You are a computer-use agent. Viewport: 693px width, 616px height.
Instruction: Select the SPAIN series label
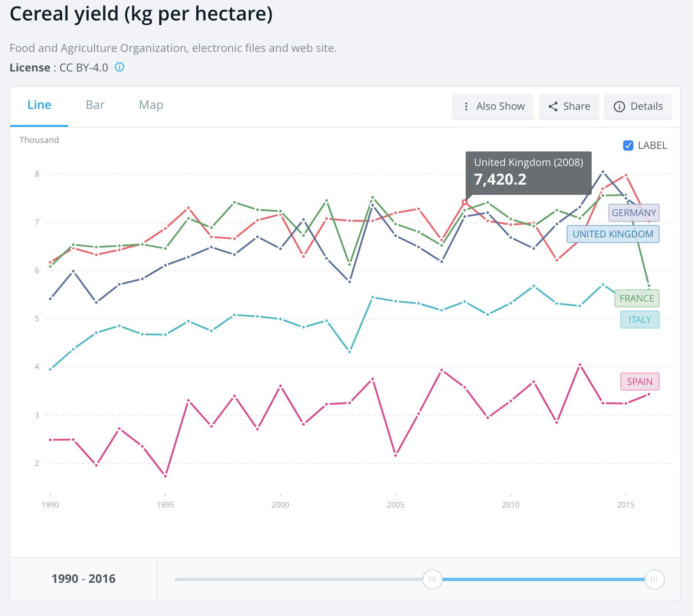pyautogui.click(x=639, y=382)
